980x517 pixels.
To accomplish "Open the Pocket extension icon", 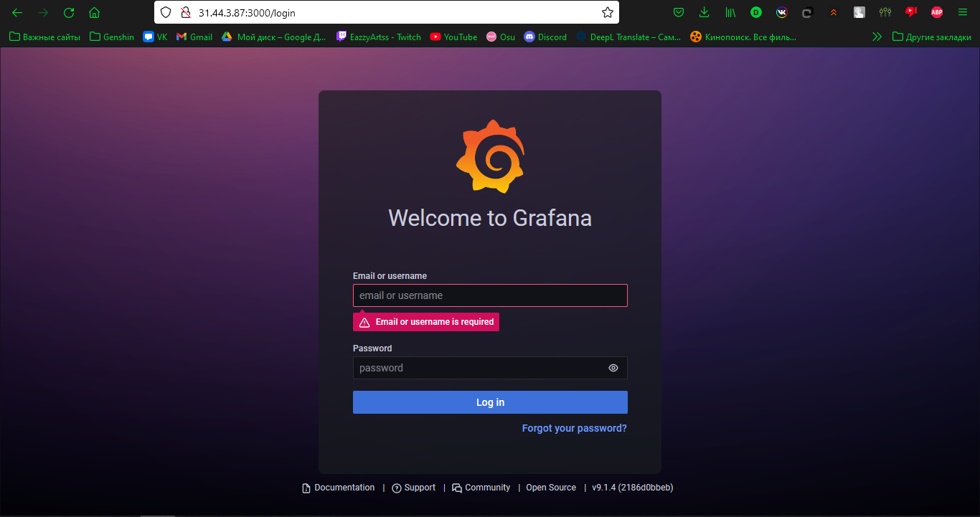I will (x=678, y=12).
